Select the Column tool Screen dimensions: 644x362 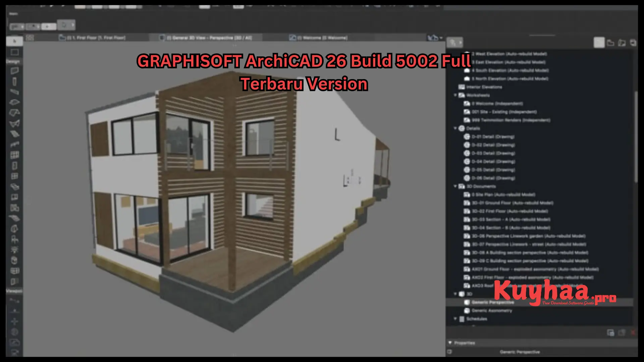tap(14, 81)
